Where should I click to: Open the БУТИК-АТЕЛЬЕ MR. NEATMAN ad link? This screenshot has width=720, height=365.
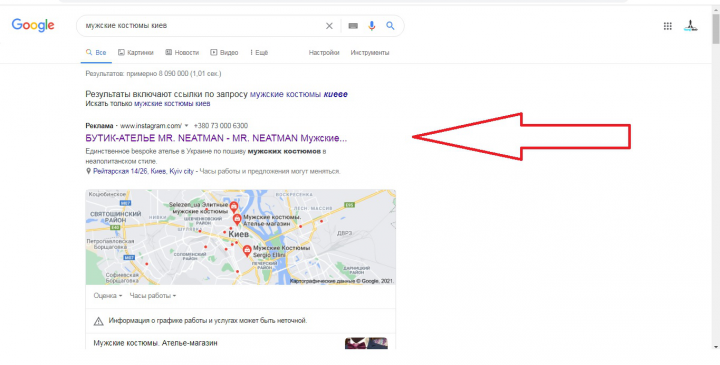[x=216, y=138]
